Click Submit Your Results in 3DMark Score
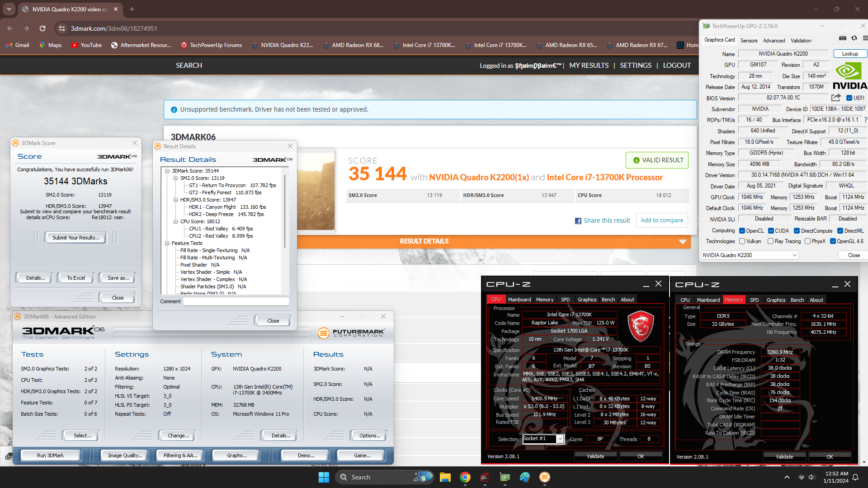Viewport: 868px width, 488px height. tap(75, 238)
